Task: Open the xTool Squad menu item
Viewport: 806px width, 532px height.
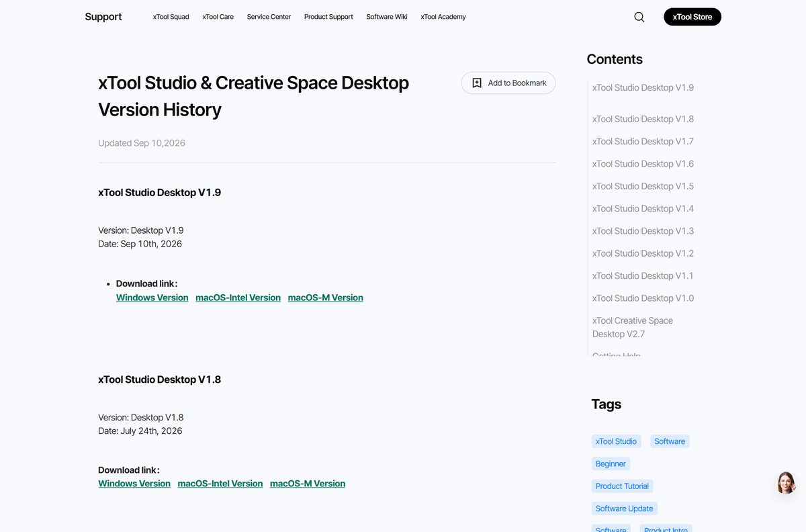Action: [171, 17]
